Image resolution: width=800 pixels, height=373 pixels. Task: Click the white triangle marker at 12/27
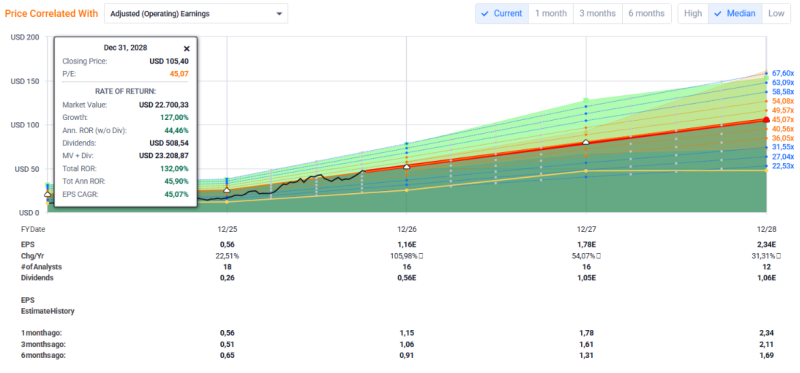click(x=586, y=142)
